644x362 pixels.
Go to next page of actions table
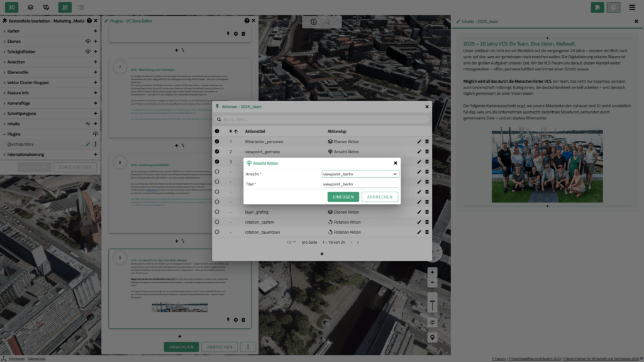click(x=358, y=243)
